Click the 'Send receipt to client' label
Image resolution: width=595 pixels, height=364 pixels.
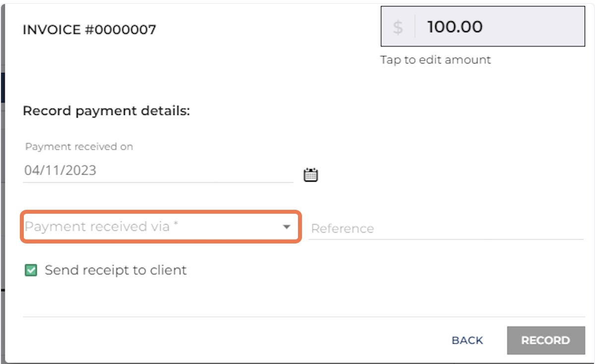[116, 270]
